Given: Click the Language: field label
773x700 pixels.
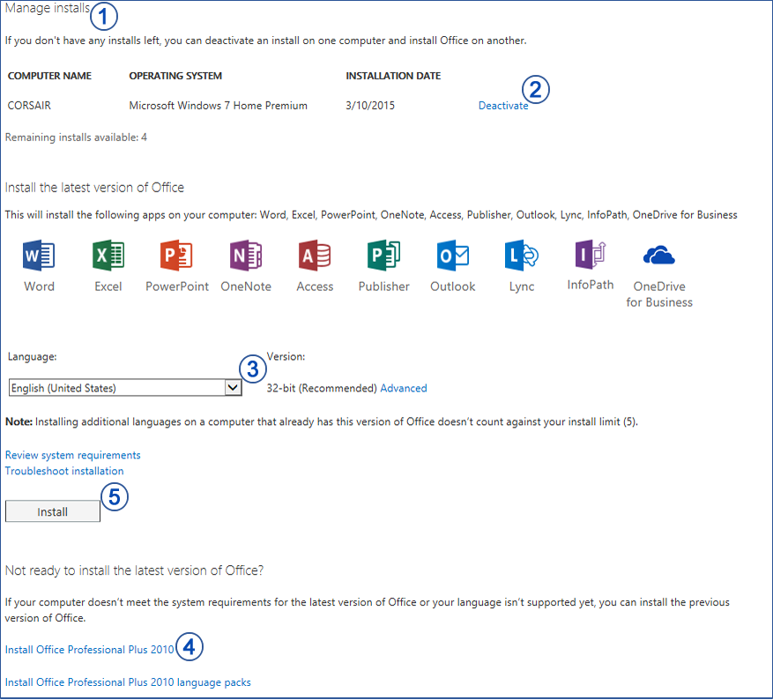Looking at the screenshot, I should (x=32, y=357).
